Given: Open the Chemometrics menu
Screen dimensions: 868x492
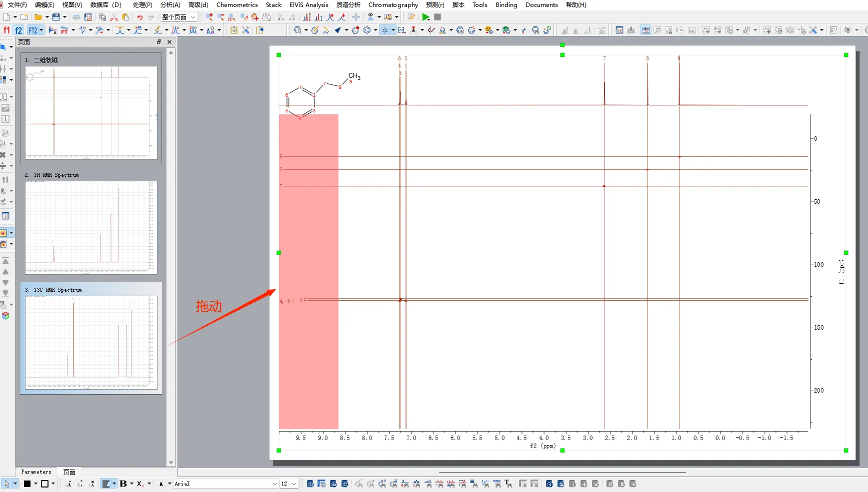Looking at the screenshot, I should (236, 5).
